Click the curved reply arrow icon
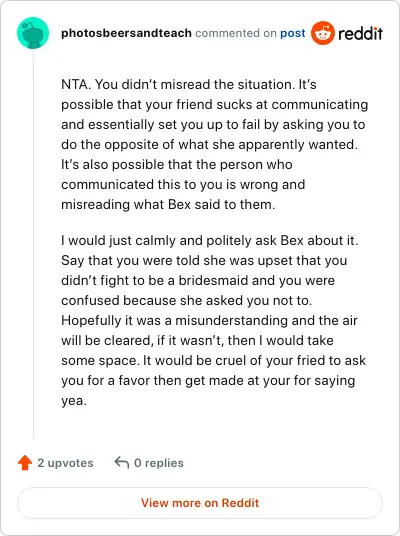Screen dimensions: 400x536 point(121,462)
